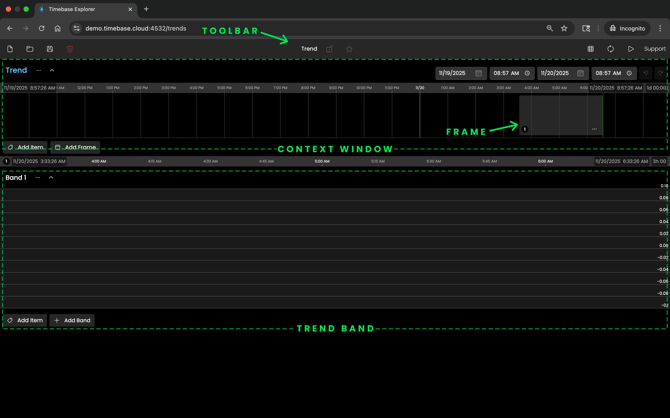Screen dimensions: 670x418
Task: Click the 11/20 midnight marker on context axis
Action: [x=420, y=88]
